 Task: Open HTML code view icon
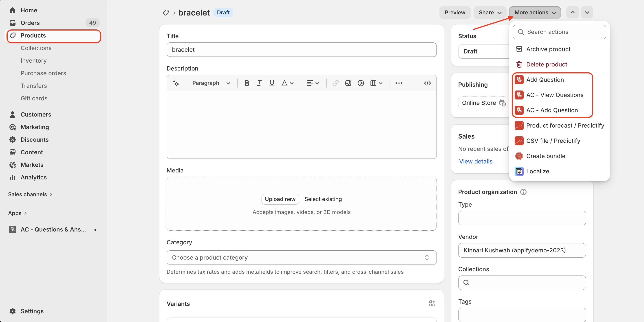click(x=427, y=83)
